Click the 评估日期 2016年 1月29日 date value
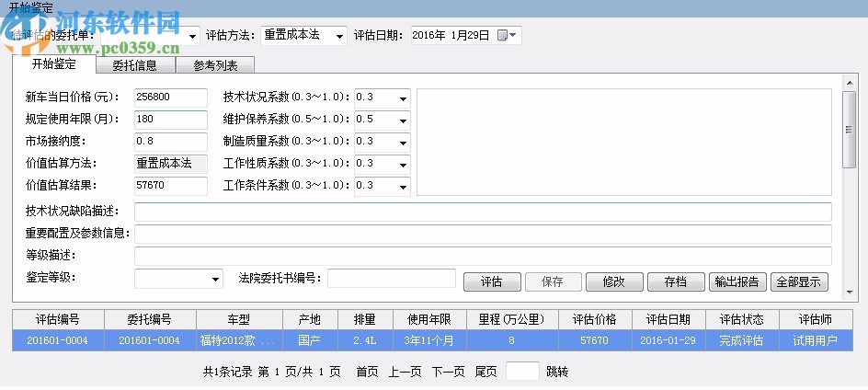The width and height of the screenshot is (868, 390). tap(451, 36)
